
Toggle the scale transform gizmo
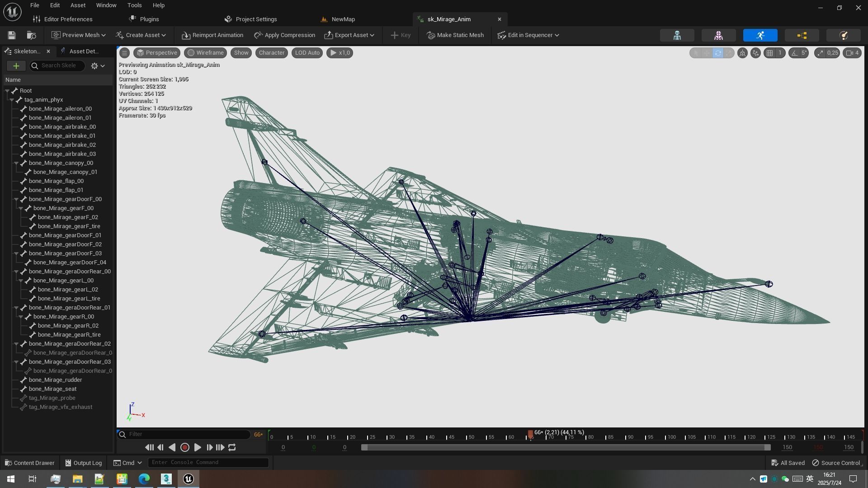pyautogui.click(x=728, y=53)
